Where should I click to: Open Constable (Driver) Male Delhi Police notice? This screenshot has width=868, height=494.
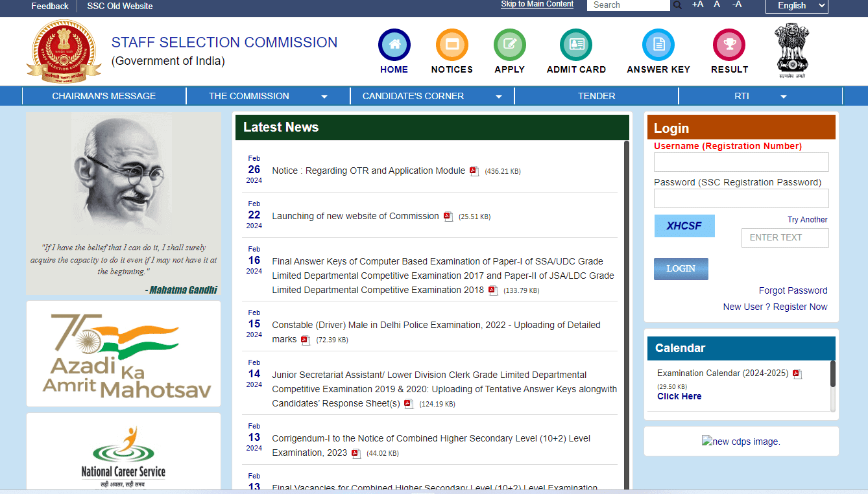(436, 332)
